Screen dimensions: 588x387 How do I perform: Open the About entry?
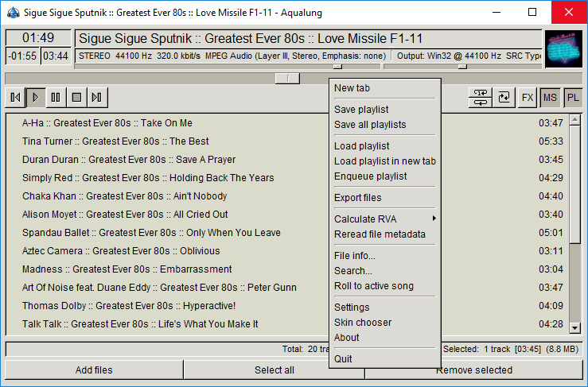[x=384, y=338]
